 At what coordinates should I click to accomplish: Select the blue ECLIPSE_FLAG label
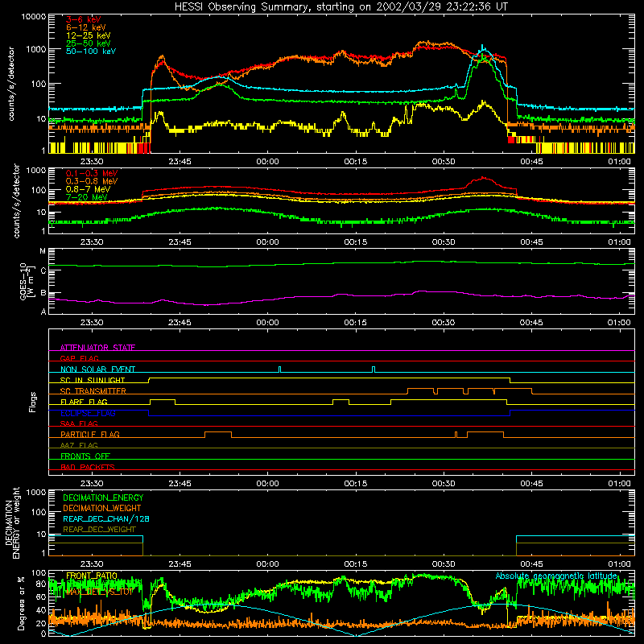tap(88, 413)
